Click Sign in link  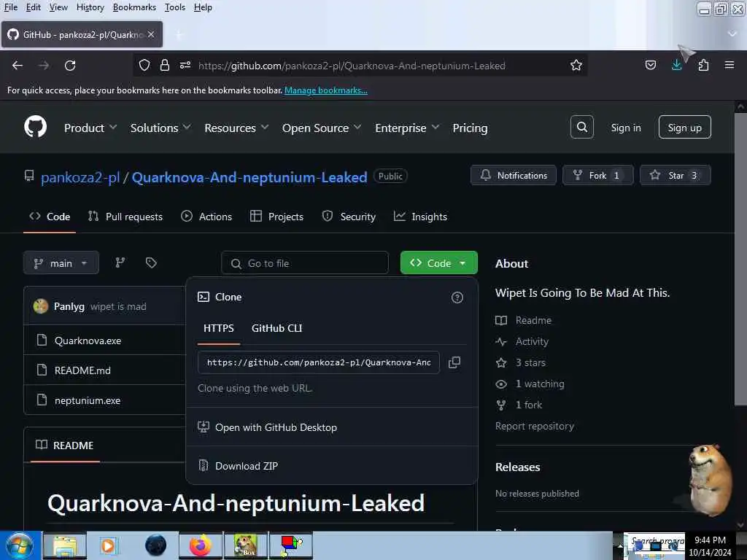(x=625, y=128)
